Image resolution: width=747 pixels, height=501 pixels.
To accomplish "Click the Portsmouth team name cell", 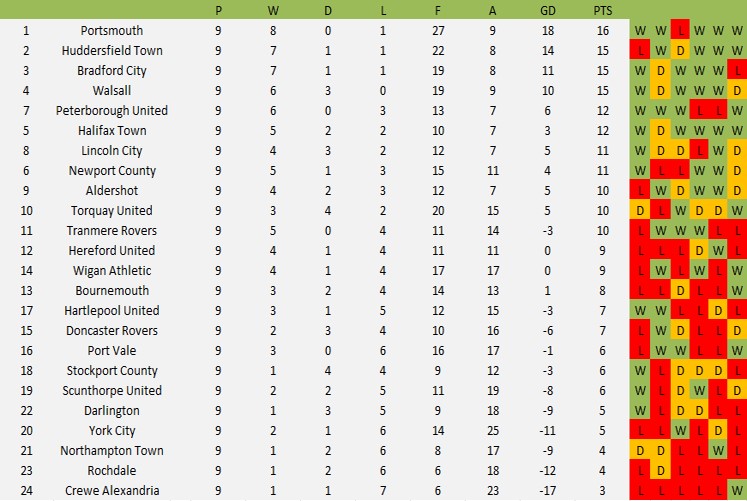I will [111, 30].
